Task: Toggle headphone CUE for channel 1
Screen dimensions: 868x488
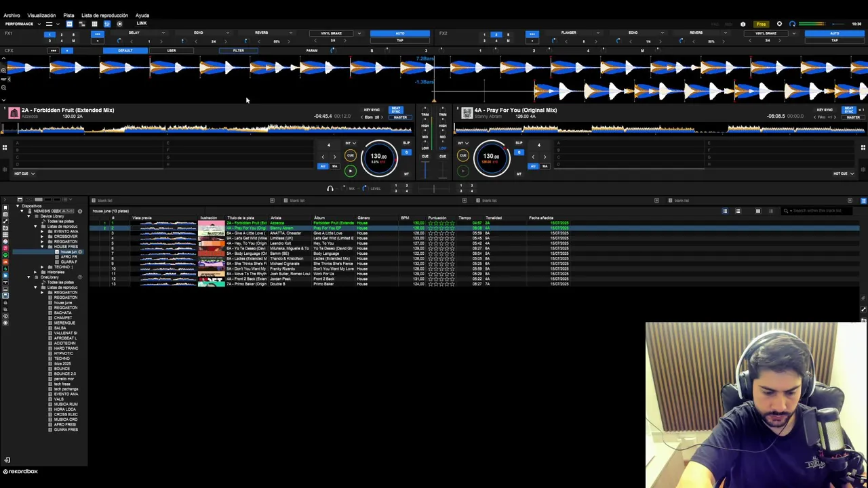Action: [x=425, y=157]
